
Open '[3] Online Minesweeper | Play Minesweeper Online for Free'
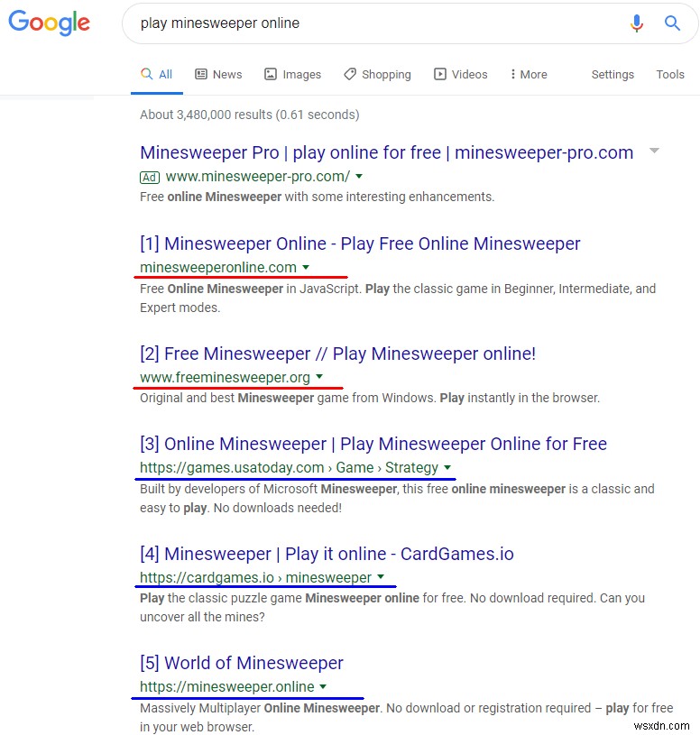[x=373, y=444]
